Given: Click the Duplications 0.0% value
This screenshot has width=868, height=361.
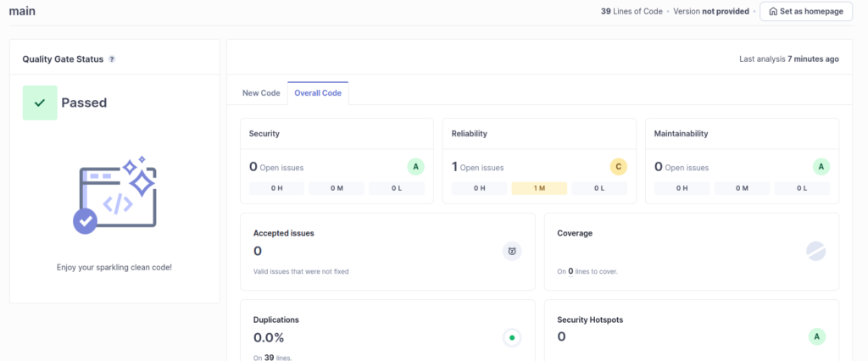Looking at the screenshot, I should pos(270,337).
